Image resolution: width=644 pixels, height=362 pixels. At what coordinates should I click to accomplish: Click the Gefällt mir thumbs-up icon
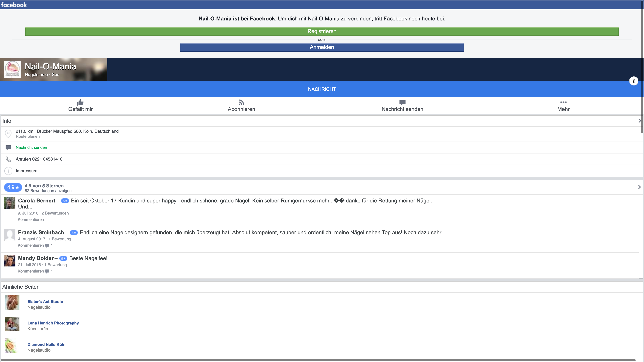pos(80,102)
